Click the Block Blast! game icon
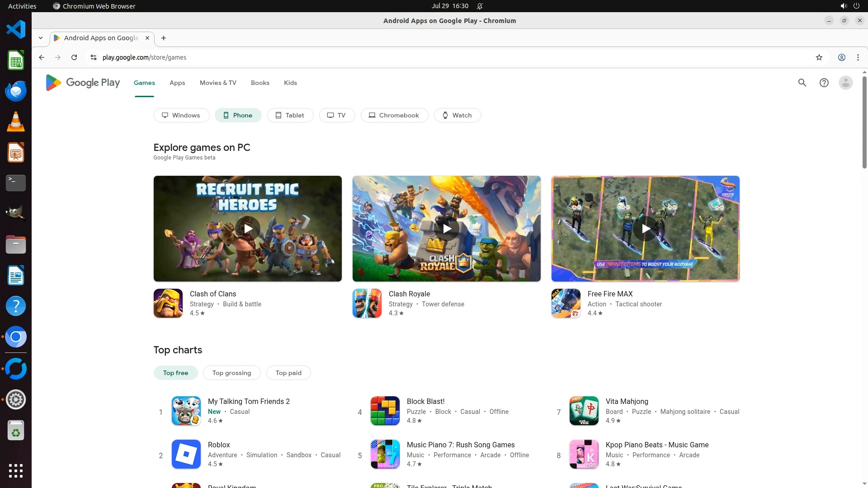The height and width of the screenshot is (488, 868). (385, 411)
